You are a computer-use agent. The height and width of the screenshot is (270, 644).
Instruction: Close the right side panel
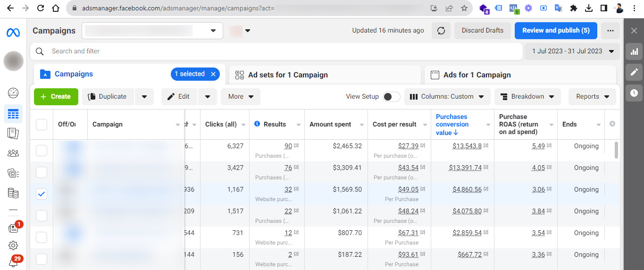634,31
